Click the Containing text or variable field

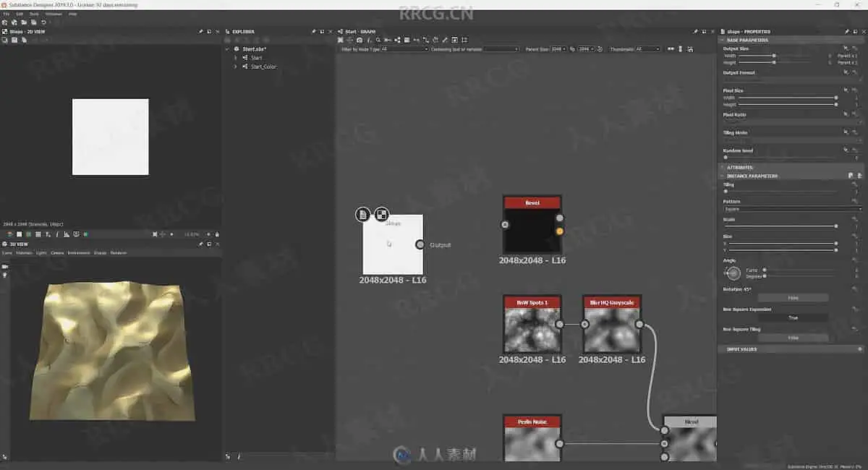click(x=502, y=49)
